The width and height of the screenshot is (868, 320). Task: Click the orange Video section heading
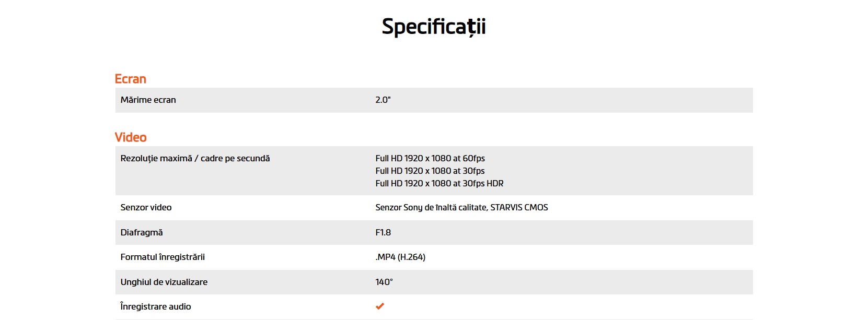(x=131, y=137)
